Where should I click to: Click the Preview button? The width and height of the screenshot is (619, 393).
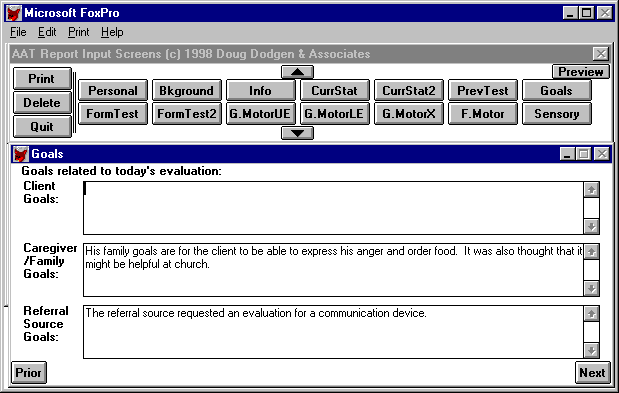(581, 72)
